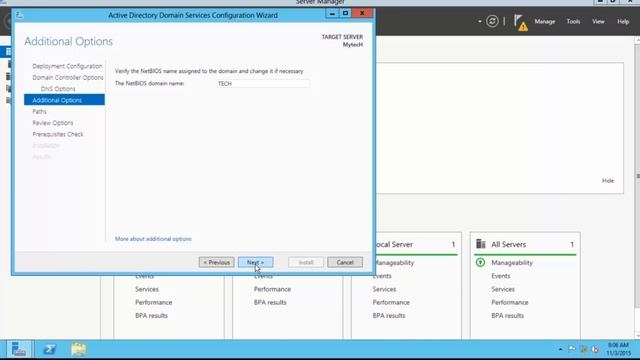
Task: Open Services in the leftmost Server Manager tile
Action: coord(147,289)
